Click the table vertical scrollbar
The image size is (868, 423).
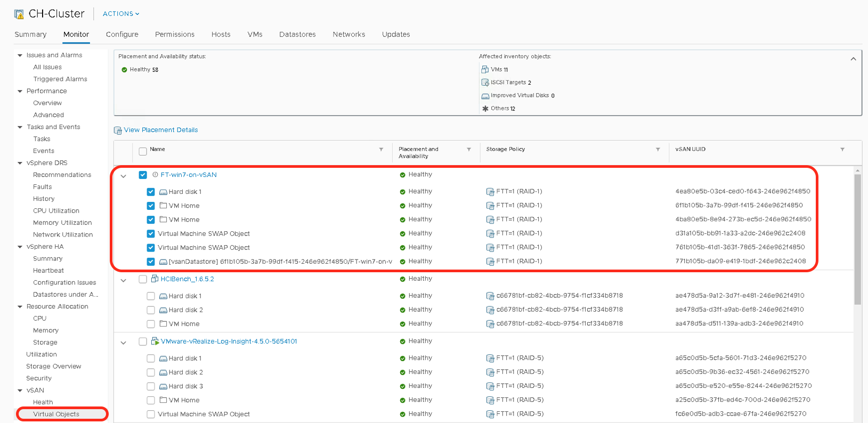coord(857,240)
